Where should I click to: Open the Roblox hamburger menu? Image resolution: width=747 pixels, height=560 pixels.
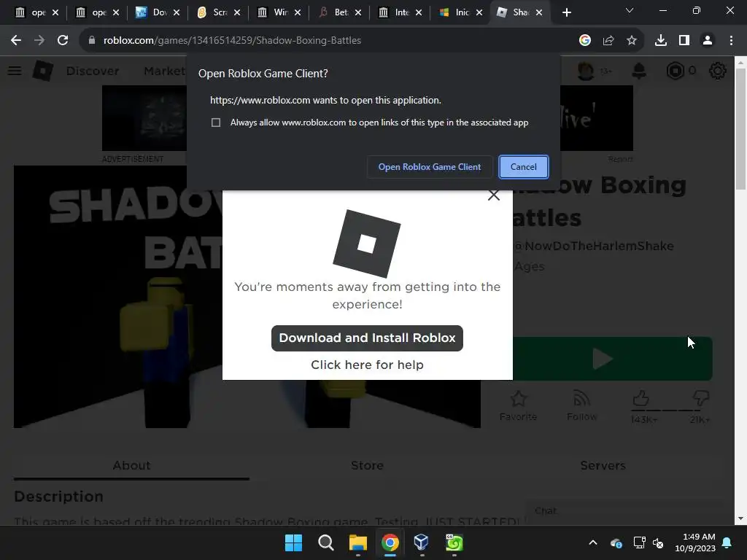(15, 71)
